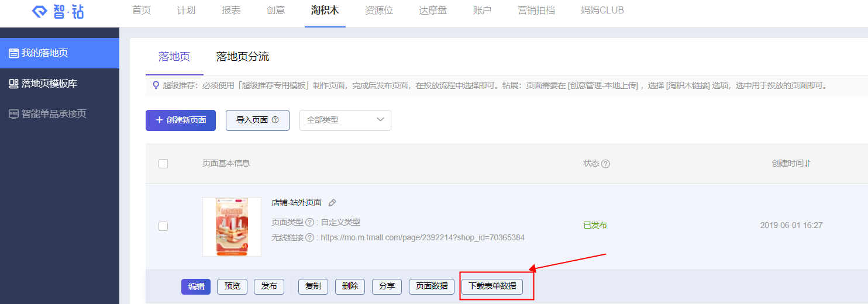Viewport: 868px width, 304px height.
Task: Click help icon next to 状态 header
Action: (x=606, y=164)
